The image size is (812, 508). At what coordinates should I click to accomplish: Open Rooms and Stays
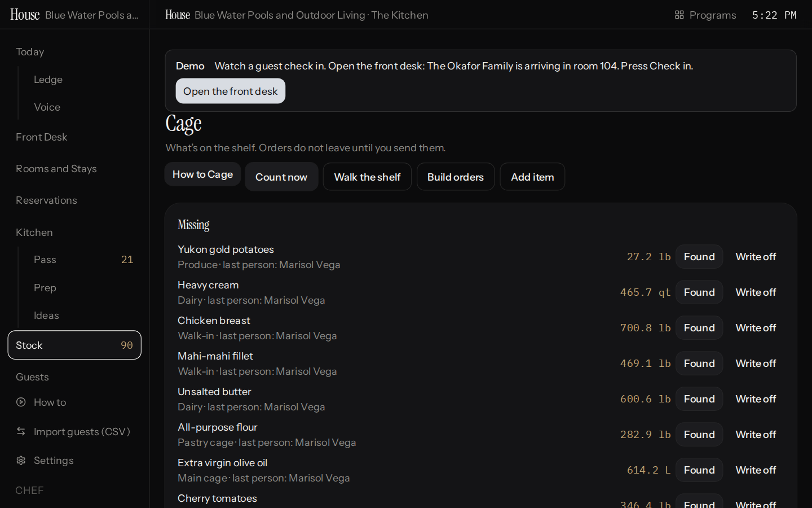point(56,169)
